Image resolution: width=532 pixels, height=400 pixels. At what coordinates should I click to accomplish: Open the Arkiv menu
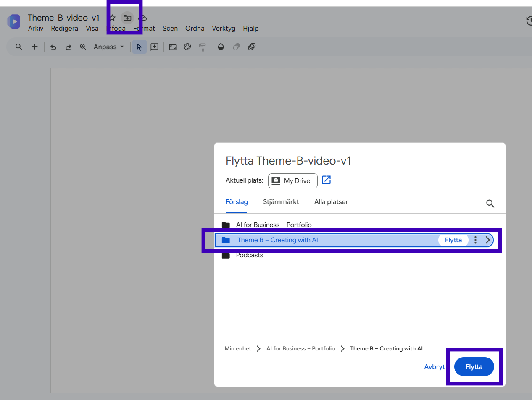[36, 29]
